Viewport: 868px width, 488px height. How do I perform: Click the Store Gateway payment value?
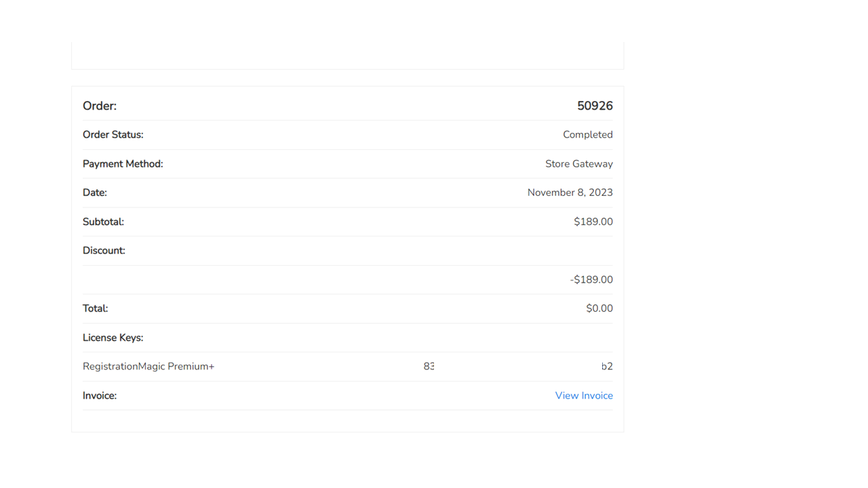(x=578, y=164)
